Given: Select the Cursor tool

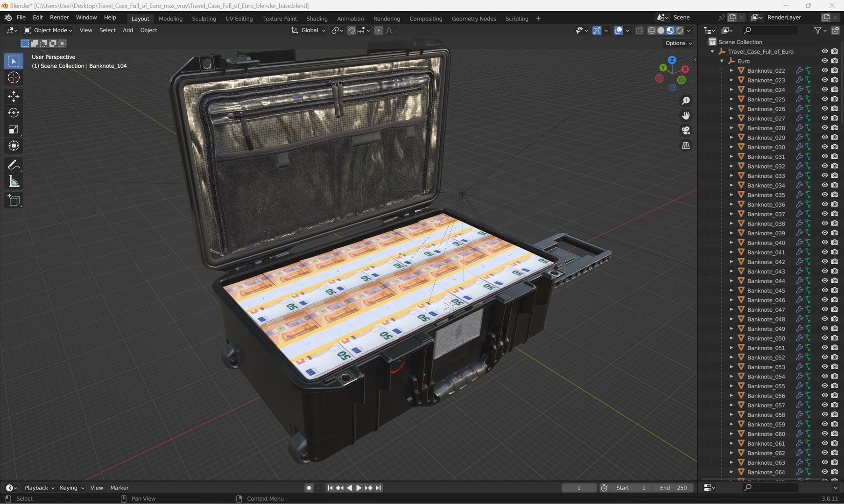Looking at the screenshot, I should pos(14,77).
